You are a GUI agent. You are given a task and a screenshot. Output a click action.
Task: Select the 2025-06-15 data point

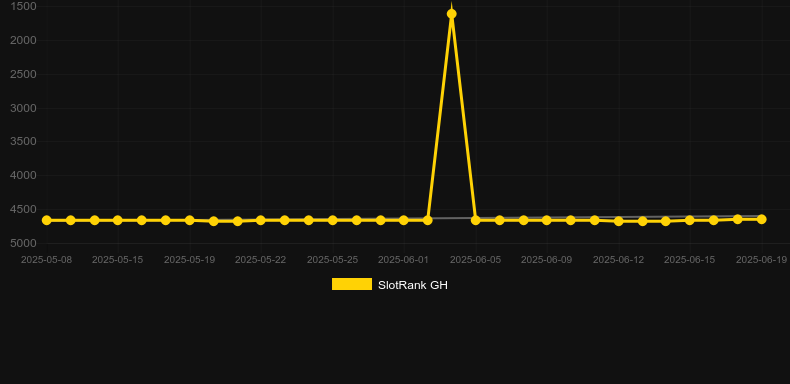(x=690, y=220)
